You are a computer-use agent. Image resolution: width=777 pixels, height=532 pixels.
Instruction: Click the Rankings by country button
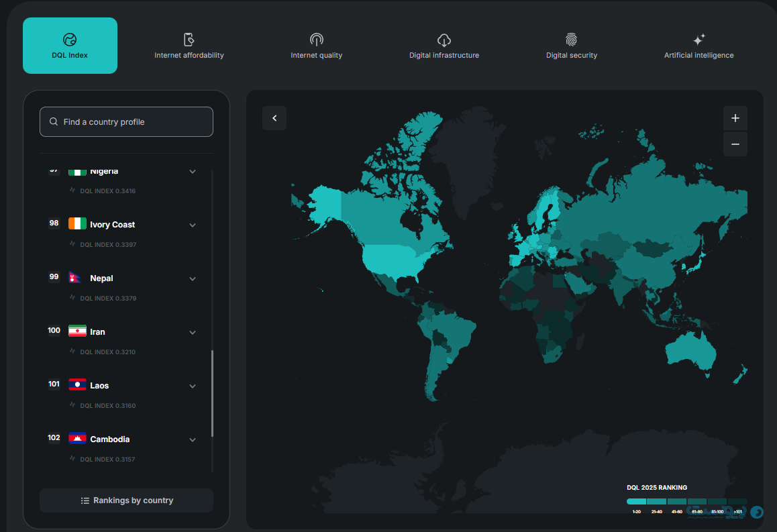coord(126,500)
